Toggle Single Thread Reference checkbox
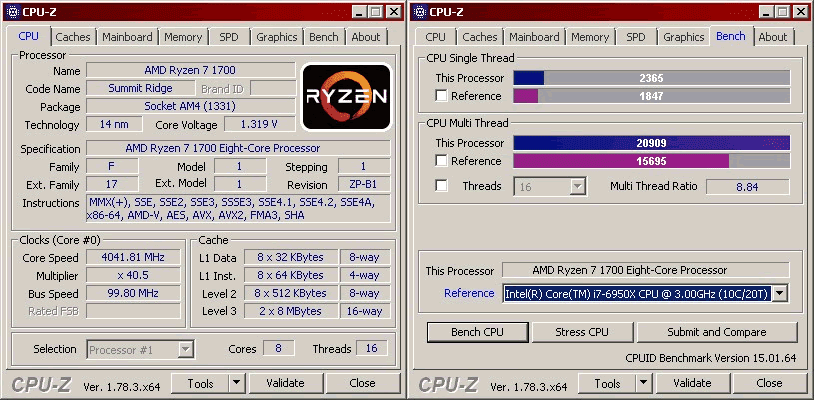Image resolution: width=814 pixels, height=400 pixels. pyautogui.click(x=441, y=96)
